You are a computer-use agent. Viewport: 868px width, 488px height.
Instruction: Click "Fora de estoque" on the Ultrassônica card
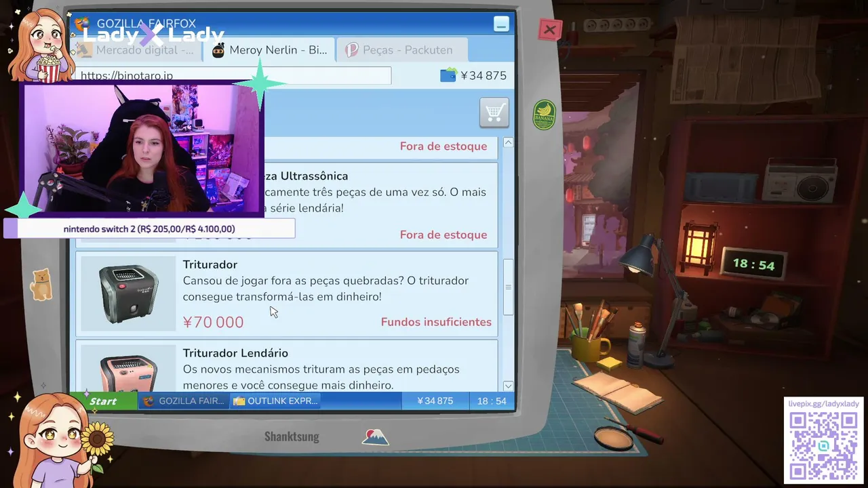(x=443, y=235)
